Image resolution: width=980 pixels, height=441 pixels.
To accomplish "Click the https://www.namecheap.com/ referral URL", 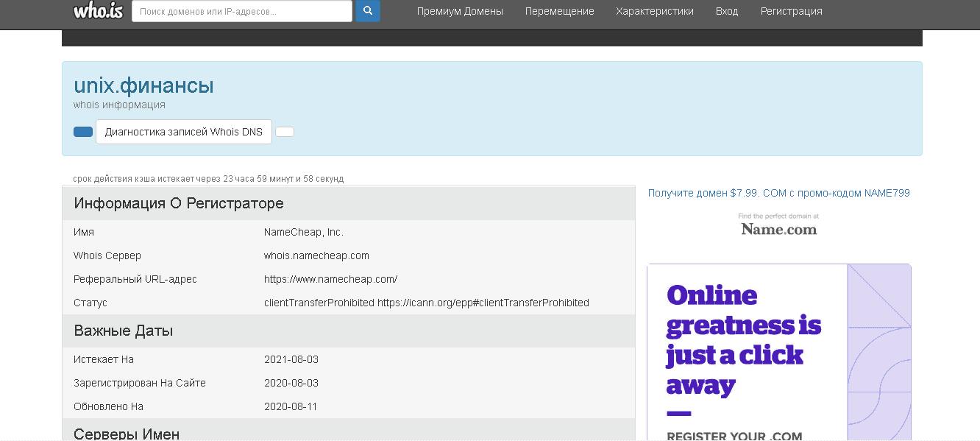I will point(330,279).
